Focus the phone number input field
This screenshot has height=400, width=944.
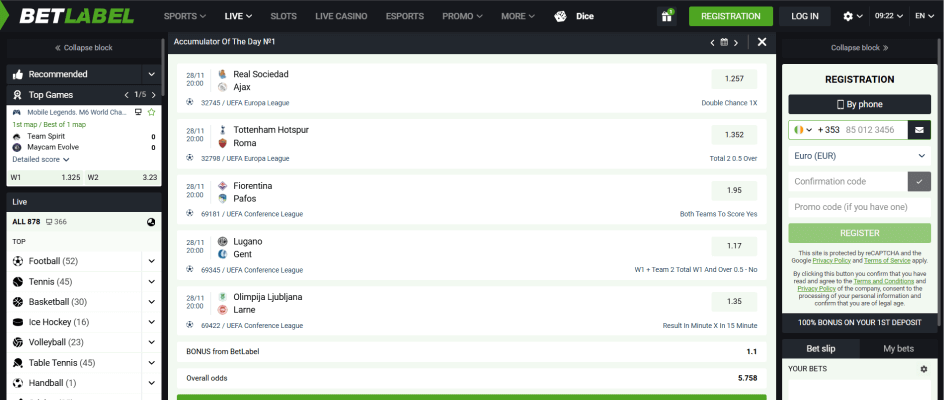point(874,130)
